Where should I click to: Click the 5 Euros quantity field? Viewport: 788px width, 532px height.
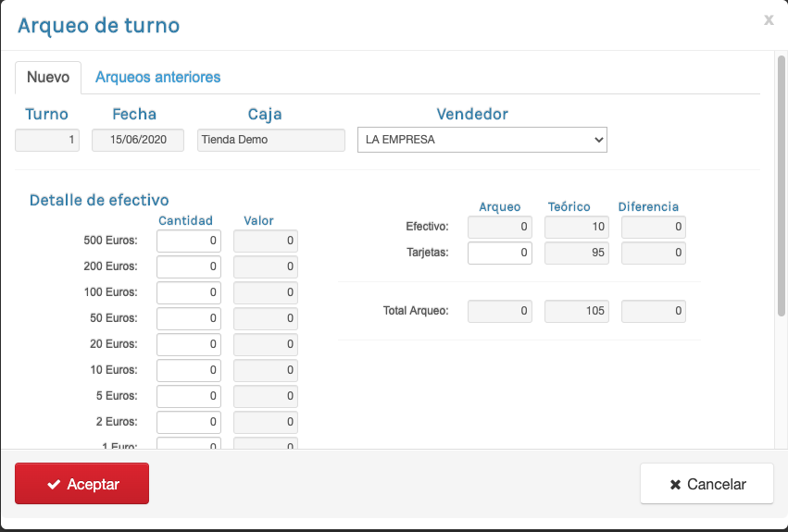click(189, 397)
